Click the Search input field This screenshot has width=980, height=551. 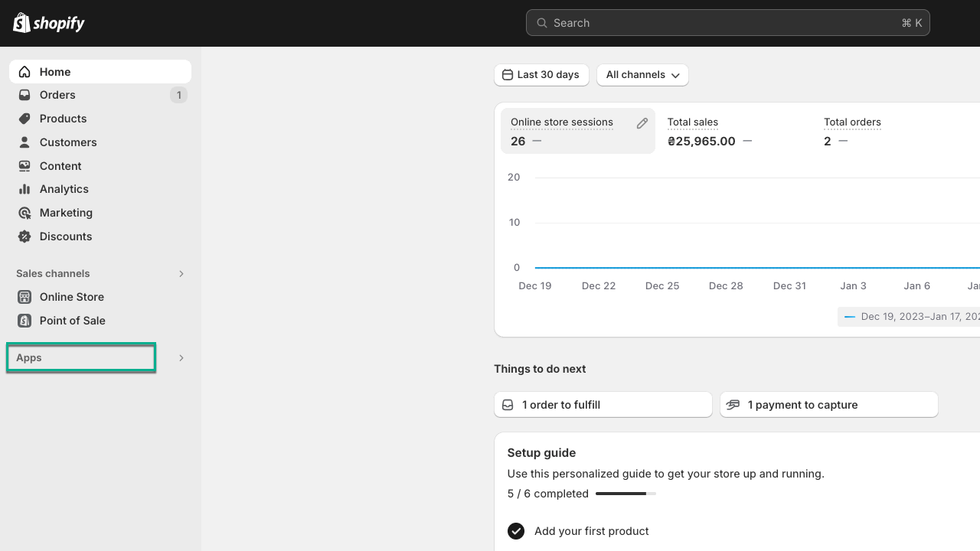point(727,23)
